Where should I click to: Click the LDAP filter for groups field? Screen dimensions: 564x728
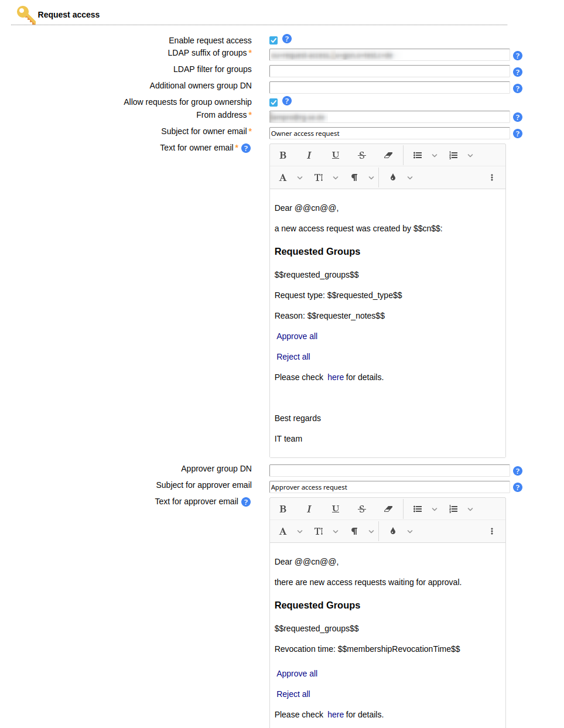coord(389,71)
